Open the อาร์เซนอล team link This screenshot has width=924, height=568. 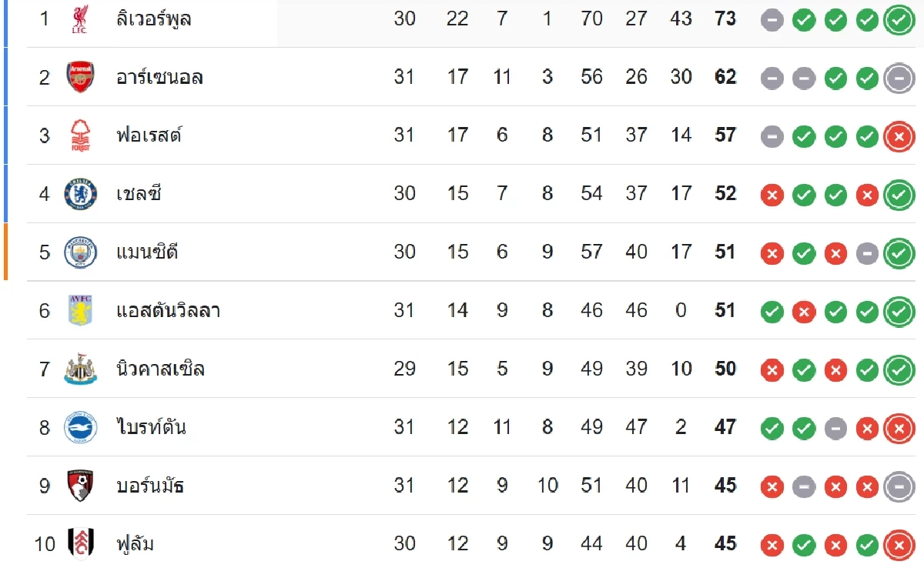pyautogui.click(x=159, y=77)
